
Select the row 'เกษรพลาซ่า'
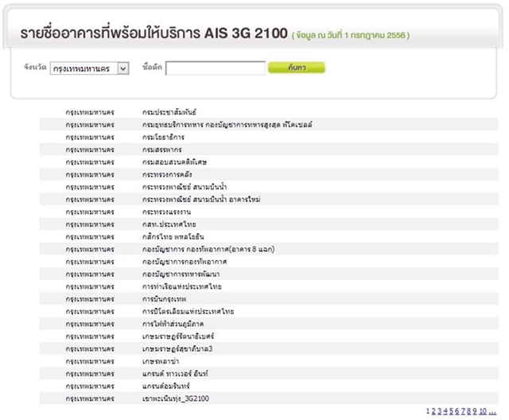coord(269,361)
